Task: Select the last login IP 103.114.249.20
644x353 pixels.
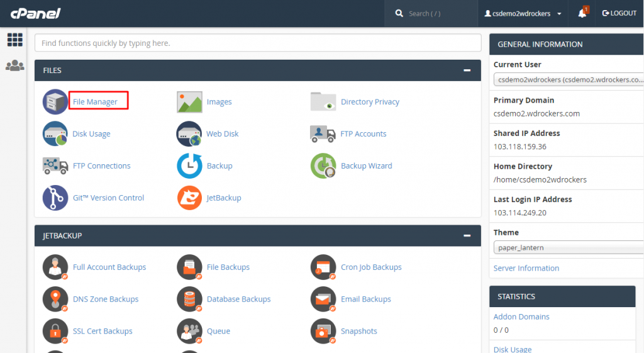Action: tap(519, 213)
